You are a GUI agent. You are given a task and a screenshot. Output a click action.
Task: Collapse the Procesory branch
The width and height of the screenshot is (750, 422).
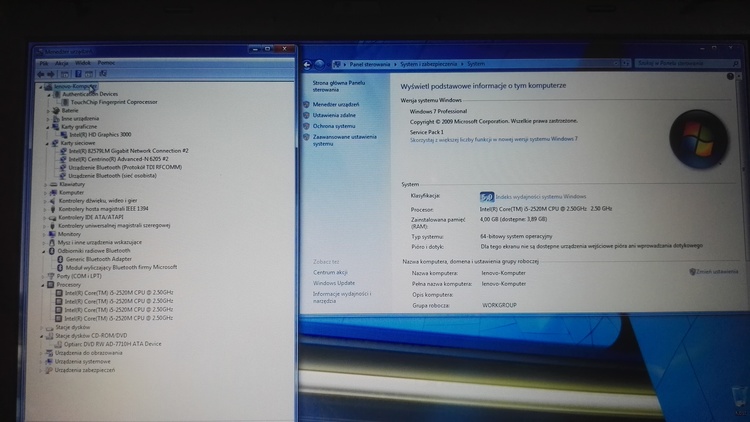click(43, 285)
